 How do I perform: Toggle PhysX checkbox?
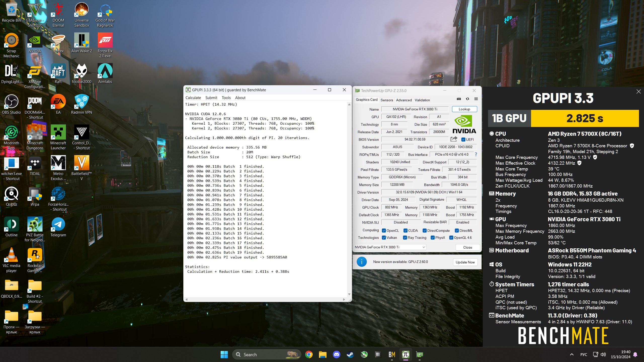coord(433,238)
